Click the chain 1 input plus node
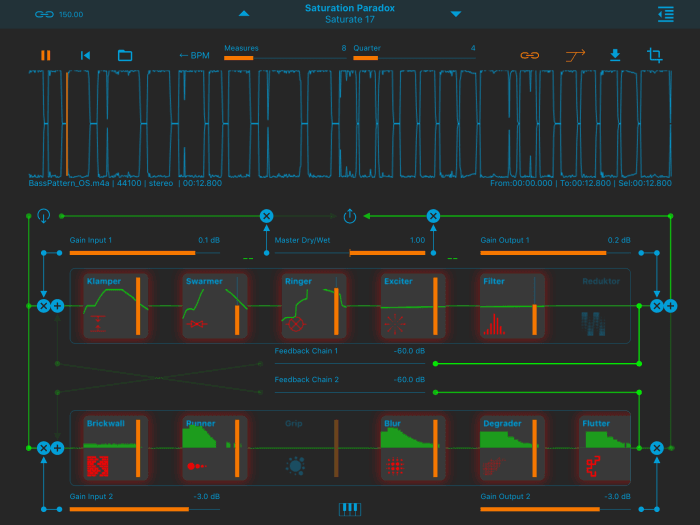Image resolution: width=700 pixels, height=525 pixels. 57,306
